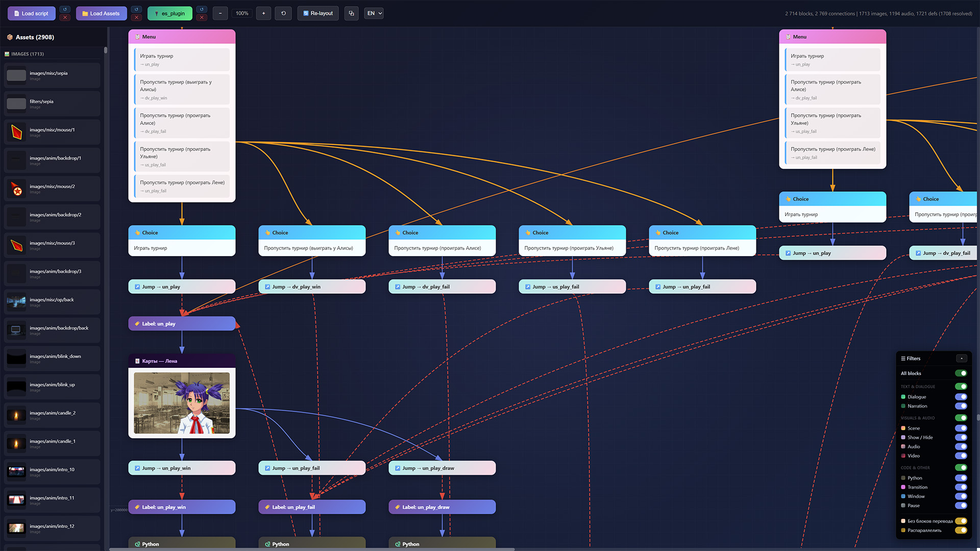Click the Load script button
The height and width of the screenshot is (551, 980).
pyautogui.click(x=31, y=13)
